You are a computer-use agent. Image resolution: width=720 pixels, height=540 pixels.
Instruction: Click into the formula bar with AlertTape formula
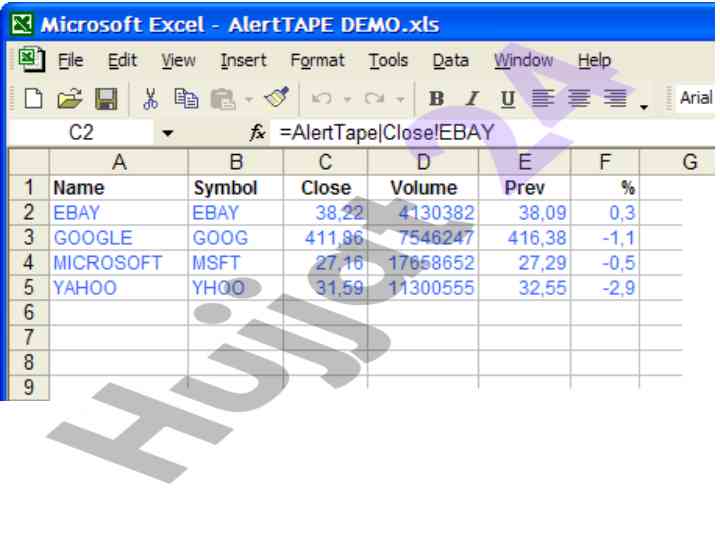pos(491,133)
